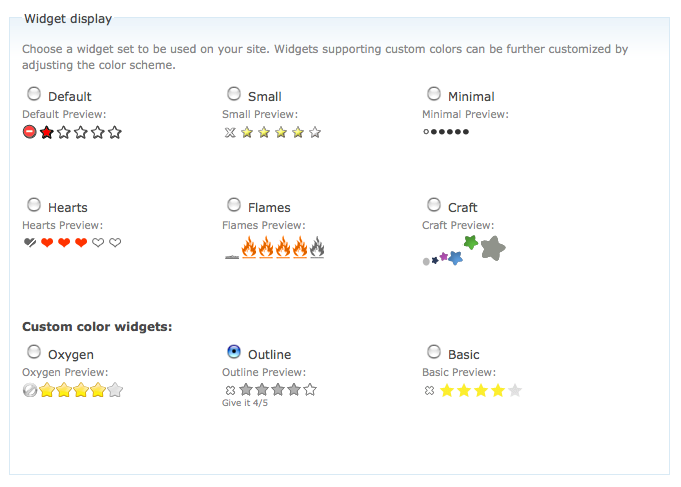The width and height of the screenshot is (681, 487).
Task: Click the red cancel icon in Default preview
Action: coord(29,132)
